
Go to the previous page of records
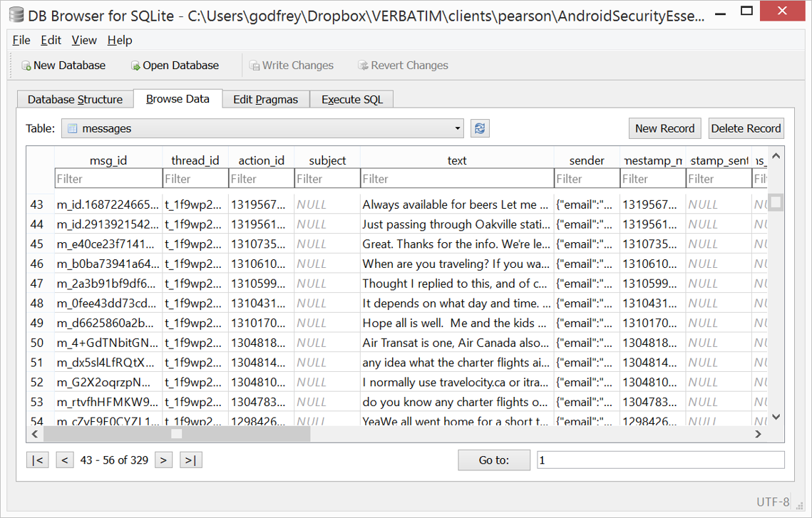[65, 460]
